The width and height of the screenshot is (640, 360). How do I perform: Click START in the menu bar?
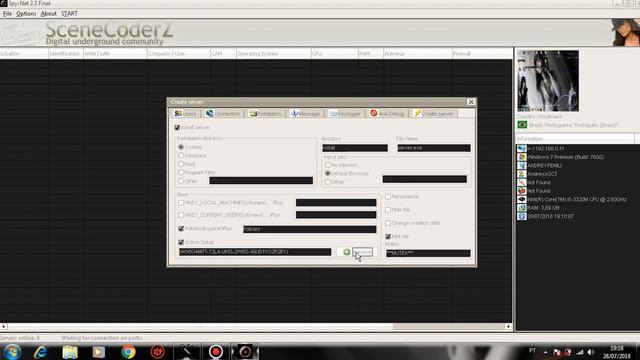click(x=69, y=13)
